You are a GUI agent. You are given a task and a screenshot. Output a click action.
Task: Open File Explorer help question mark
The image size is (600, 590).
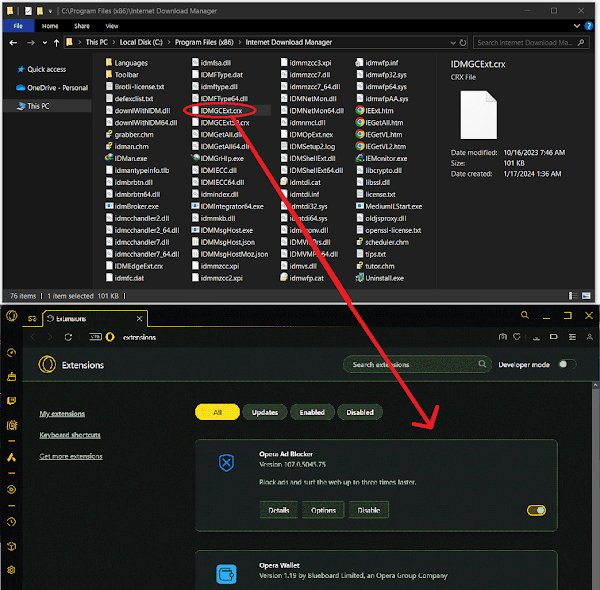589,26
